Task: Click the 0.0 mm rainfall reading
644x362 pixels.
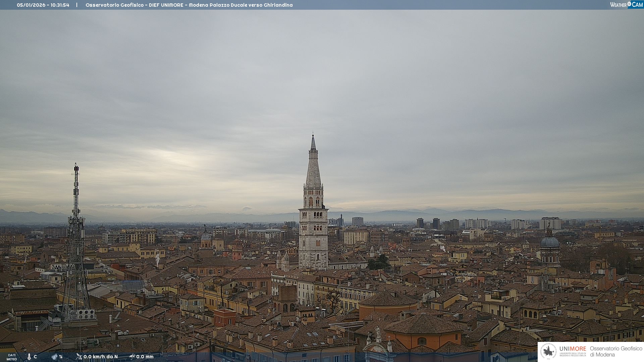Action: click(145, 357)
